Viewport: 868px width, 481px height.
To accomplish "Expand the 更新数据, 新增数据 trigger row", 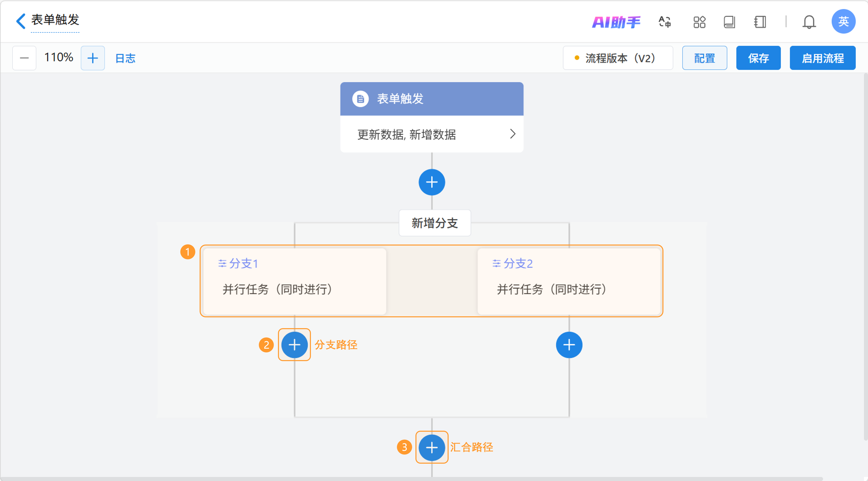I will point(432,134).
